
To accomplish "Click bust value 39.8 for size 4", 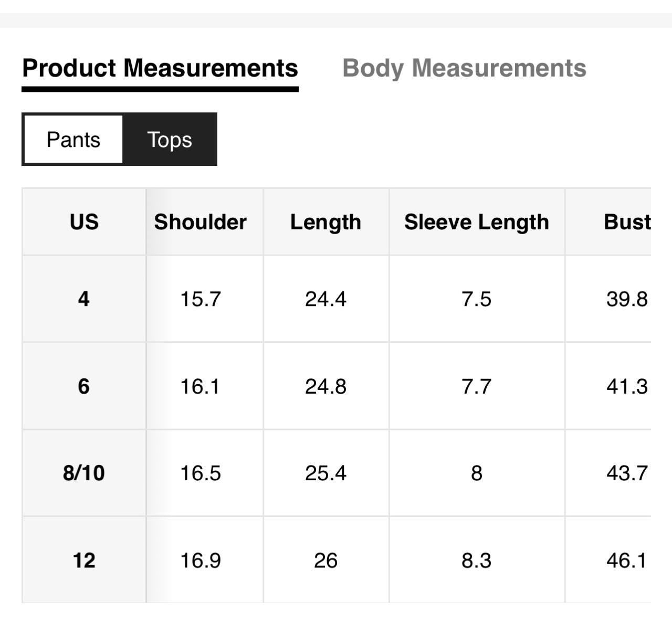I will pyautogui.click(x=627, y=299).
